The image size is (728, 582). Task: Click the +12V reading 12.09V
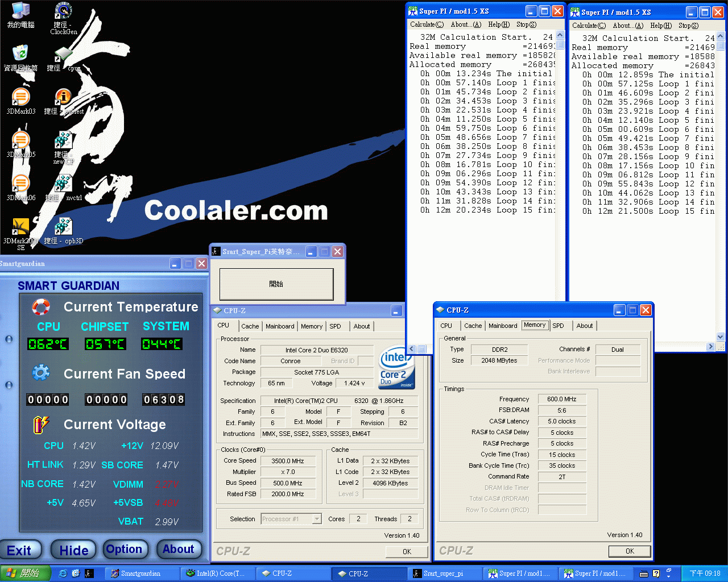click(x=164, y=446)
